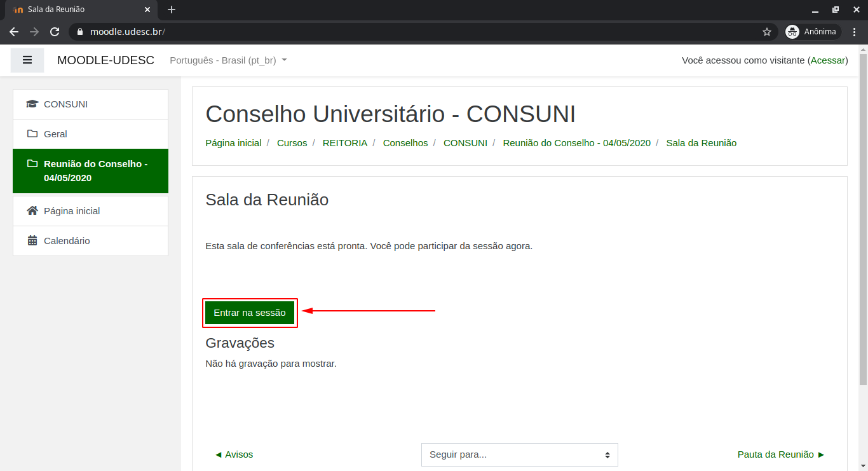Open Geral section in sidebar

(55, 134)
